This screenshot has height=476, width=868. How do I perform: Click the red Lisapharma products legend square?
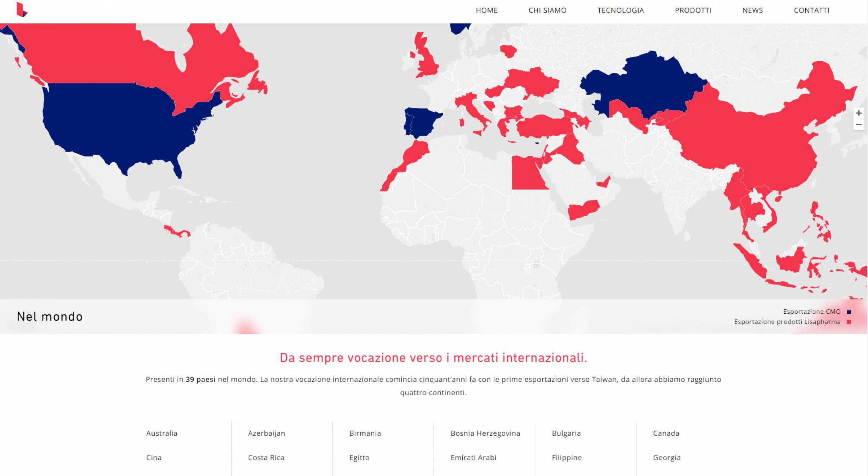point(849,322)
